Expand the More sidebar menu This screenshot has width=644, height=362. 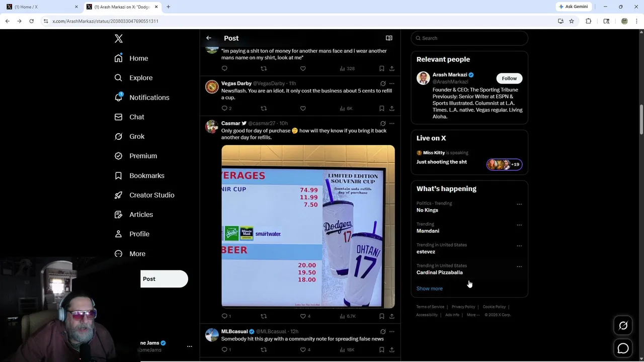[130, 254]
